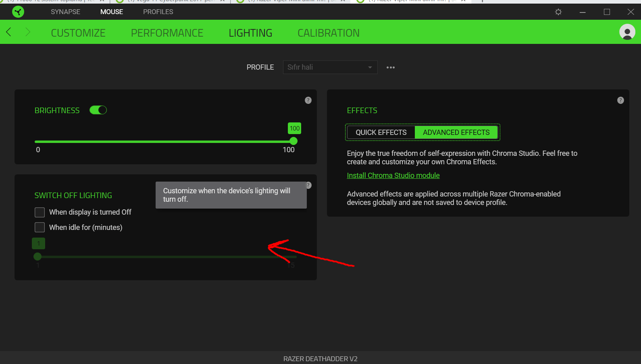
Task: Click the EFFECTS heading
Action: click(362, 110)
